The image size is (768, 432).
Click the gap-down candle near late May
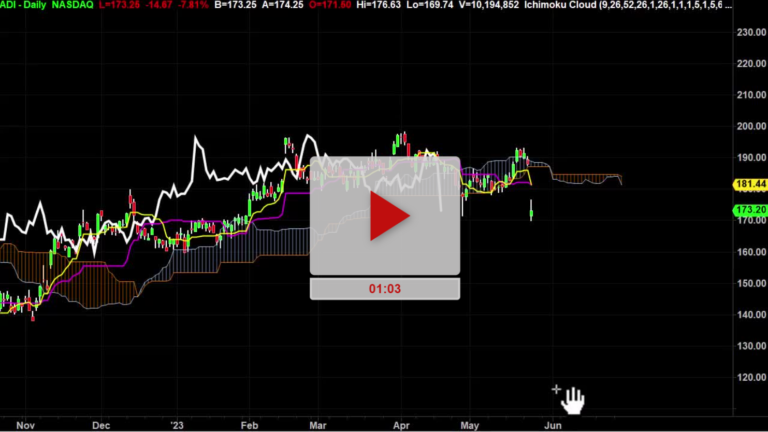click(x=531, y=211)
